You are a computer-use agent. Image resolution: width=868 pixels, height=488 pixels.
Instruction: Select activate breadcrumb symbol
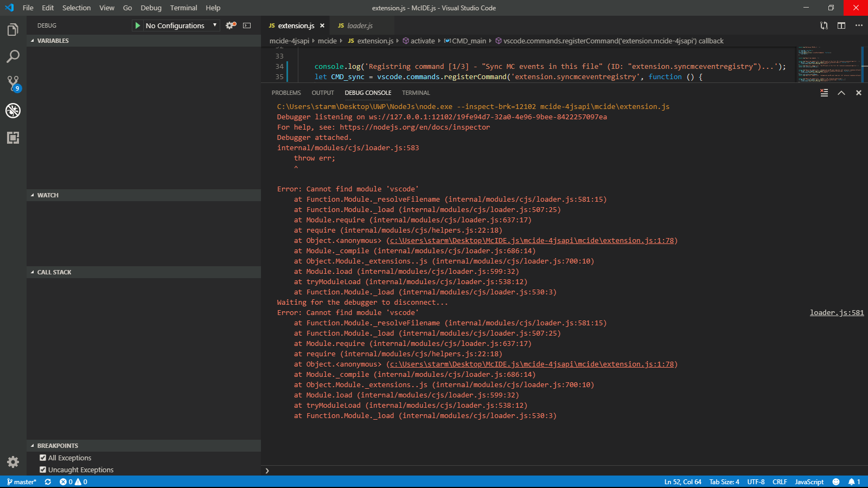pos(418,41)
